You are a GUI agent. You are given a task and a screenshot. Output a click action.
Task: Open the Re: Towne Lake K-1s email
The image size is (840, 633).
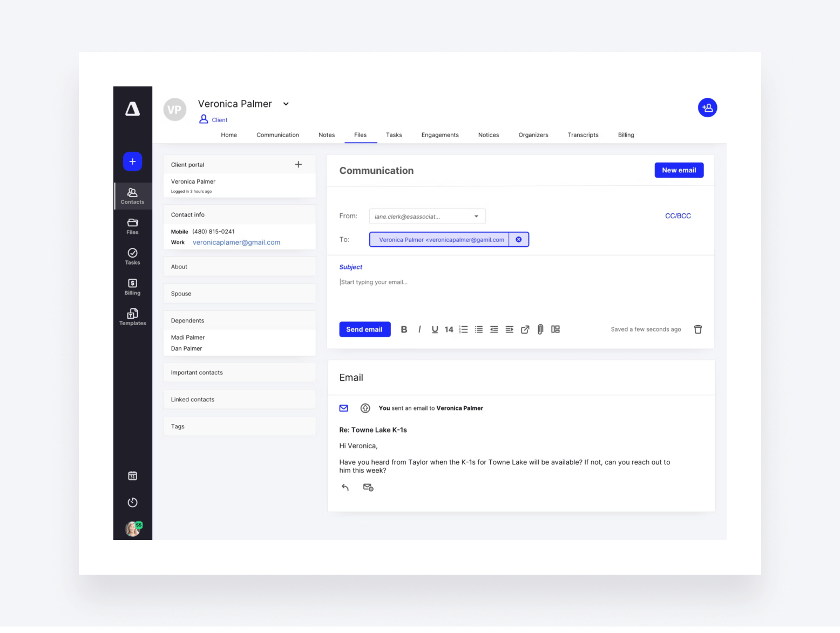[372, 430]
